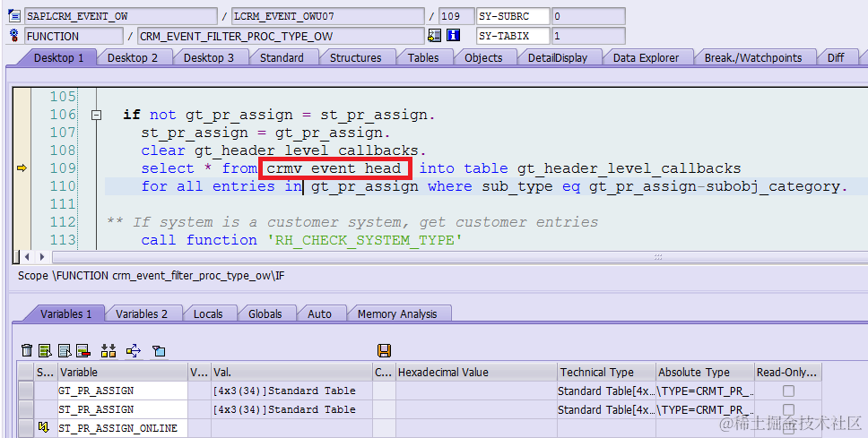Click the list icon with the red bar
The width and height of the screenshot is (868, 438).
click(x=83, y=350)
